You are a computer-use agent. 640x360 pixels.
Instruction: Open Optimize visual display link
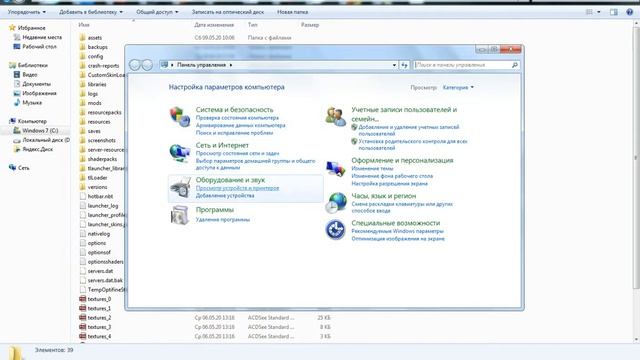[398, 238]
